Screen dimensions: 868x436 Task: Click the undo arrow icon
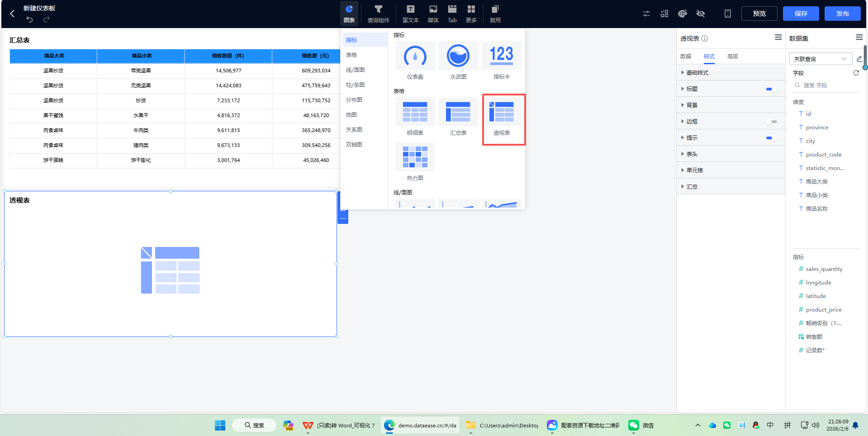(x=29, y=19)
